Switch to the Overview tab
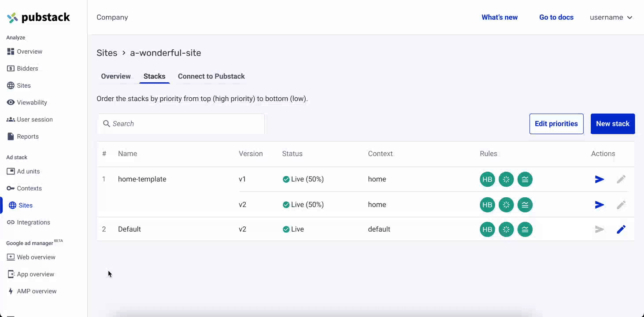 (116, 76)
